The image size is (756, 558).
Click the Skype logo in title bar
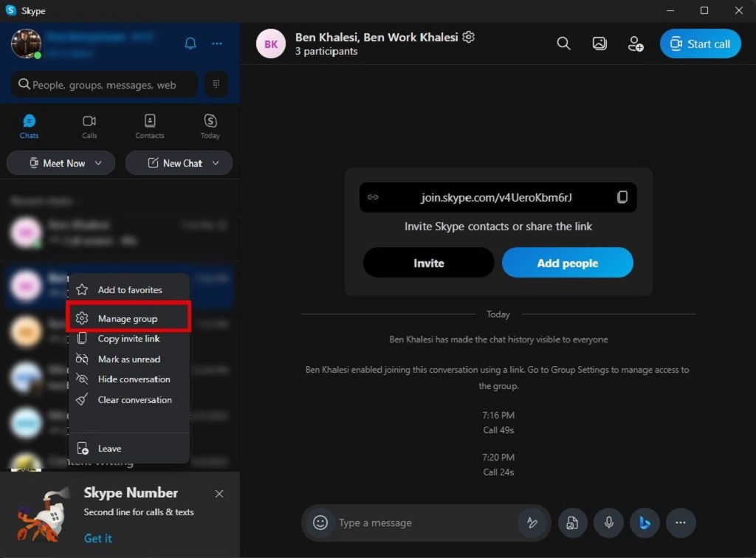pos(10,10)
